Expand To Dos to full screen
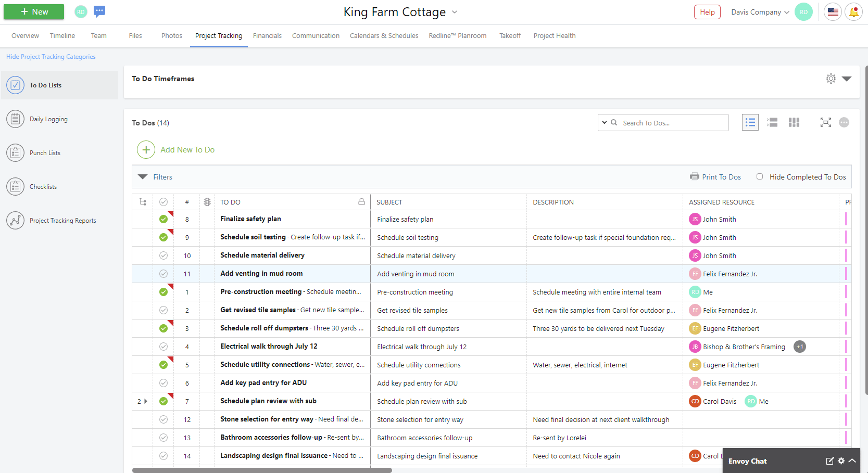 coord(825,122)
